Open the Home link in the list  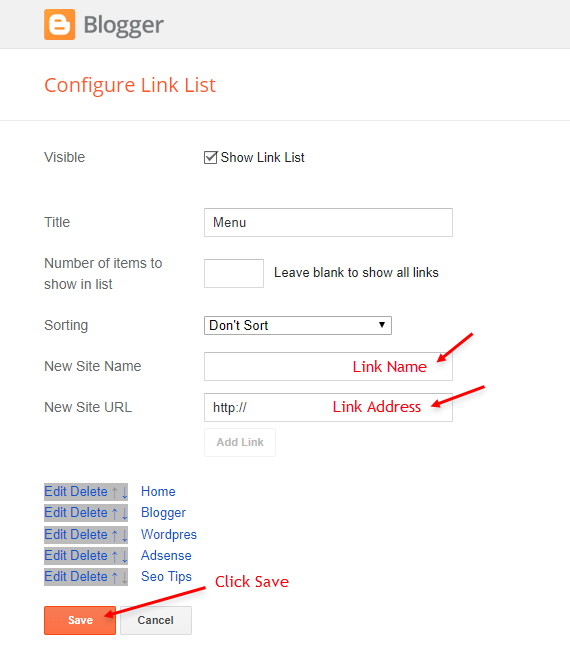158,492
